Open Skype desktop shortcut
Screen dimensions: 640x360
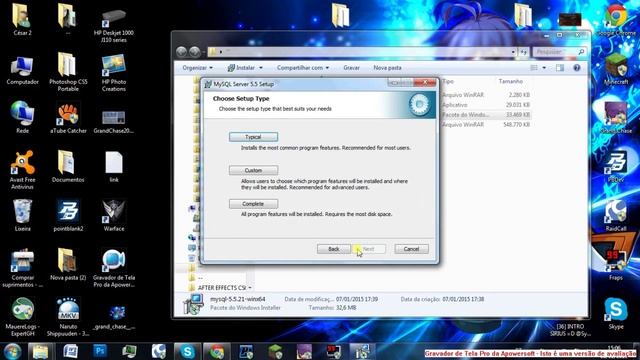(x=616, y=313)
